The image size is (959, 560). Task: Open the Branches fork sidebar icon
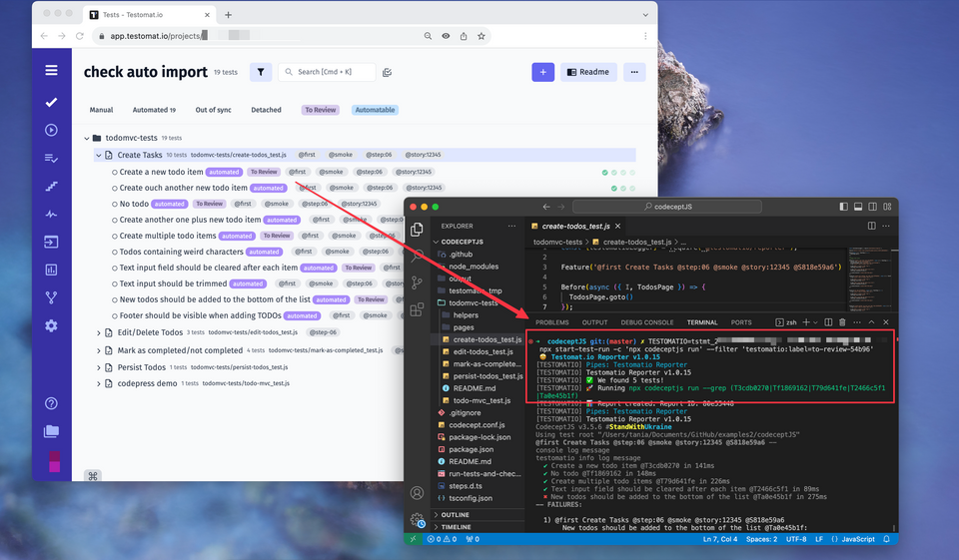click(x=51, y=297)
